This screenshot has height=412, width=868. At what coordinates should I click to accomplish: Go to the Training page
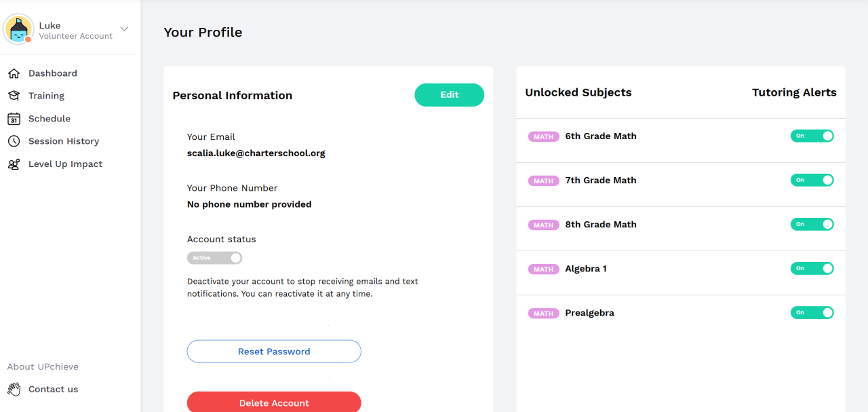point(46,96)
